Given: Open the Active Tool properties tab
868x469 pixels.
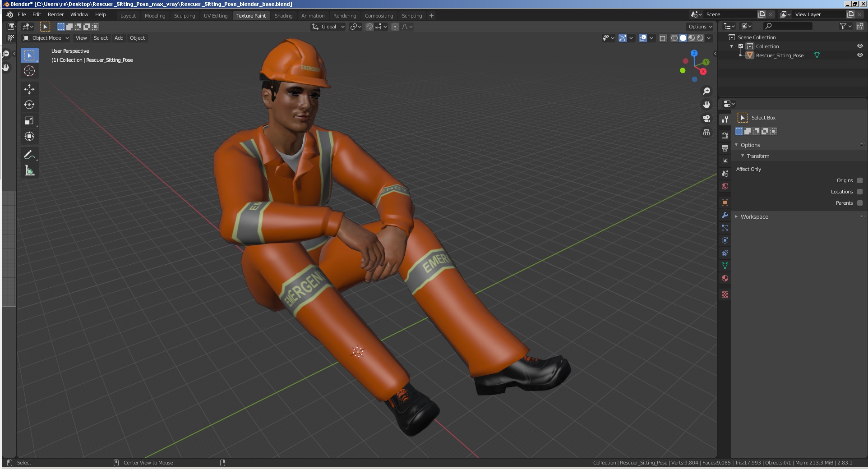Looking at the screenshot, I should click(725, 120).
